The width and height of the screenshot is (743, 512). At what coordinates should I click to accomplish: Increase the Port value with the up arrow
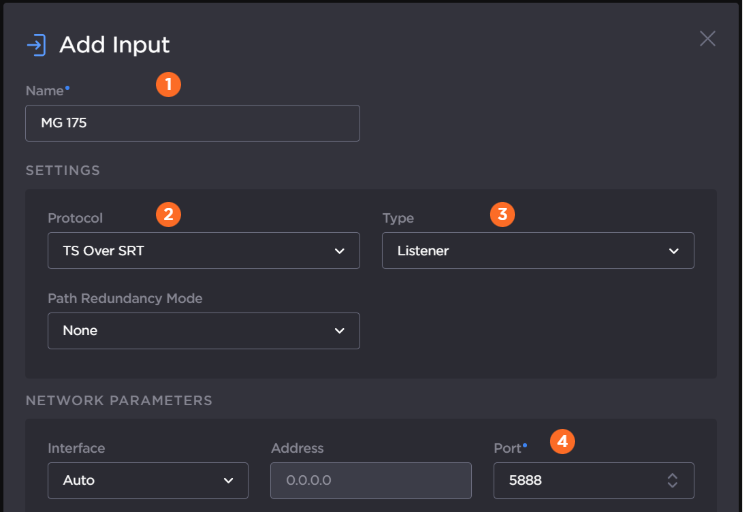pyautogui.click(x=673, y=475)
